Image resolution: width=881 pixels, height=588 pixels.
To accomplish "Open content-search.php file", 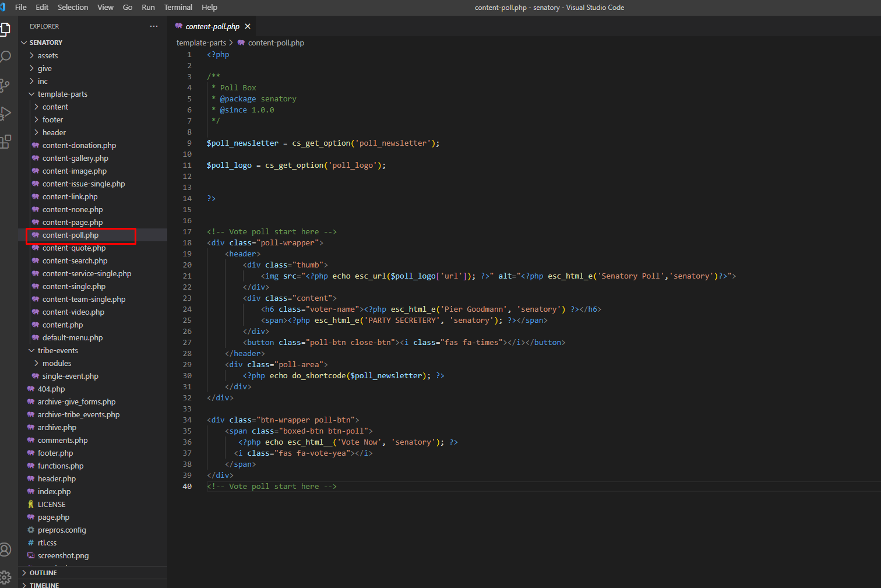I will pyautogui.click(x=93, y=260).
